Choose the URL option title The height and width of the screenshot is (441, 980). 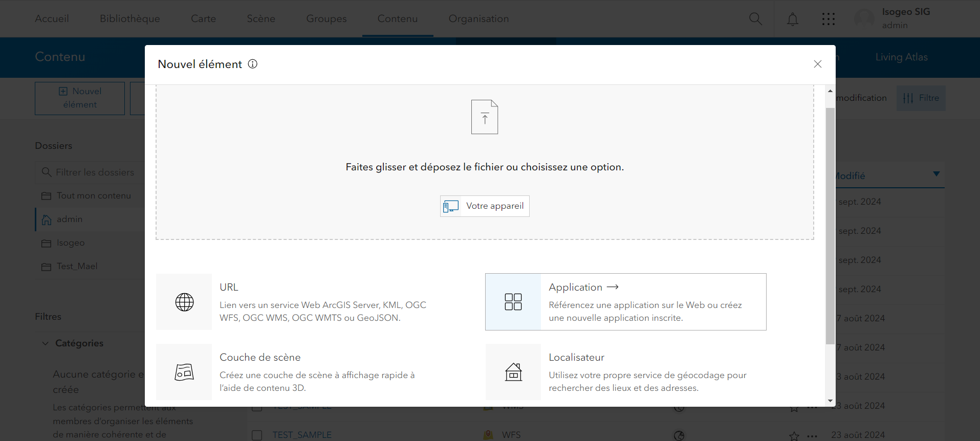coord(229,287)
